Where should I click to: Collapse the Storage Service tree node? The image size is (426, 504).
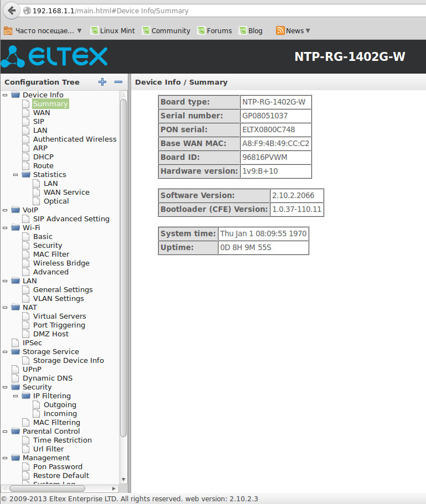pyautogui.click(x=5, y=352)
